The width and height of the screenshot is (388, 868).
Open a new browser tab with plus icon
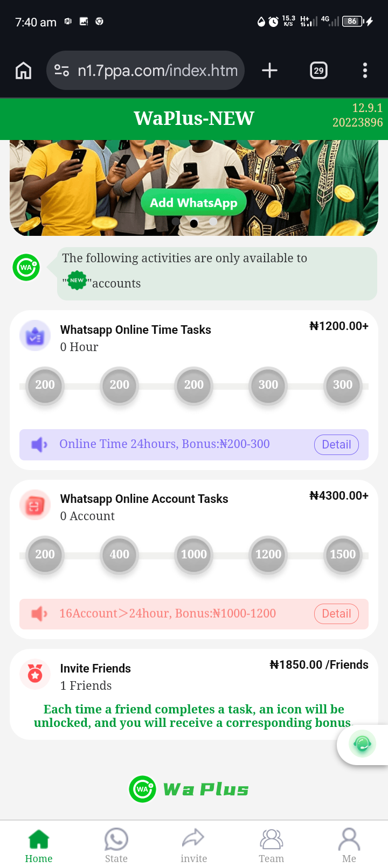point(269,71)
